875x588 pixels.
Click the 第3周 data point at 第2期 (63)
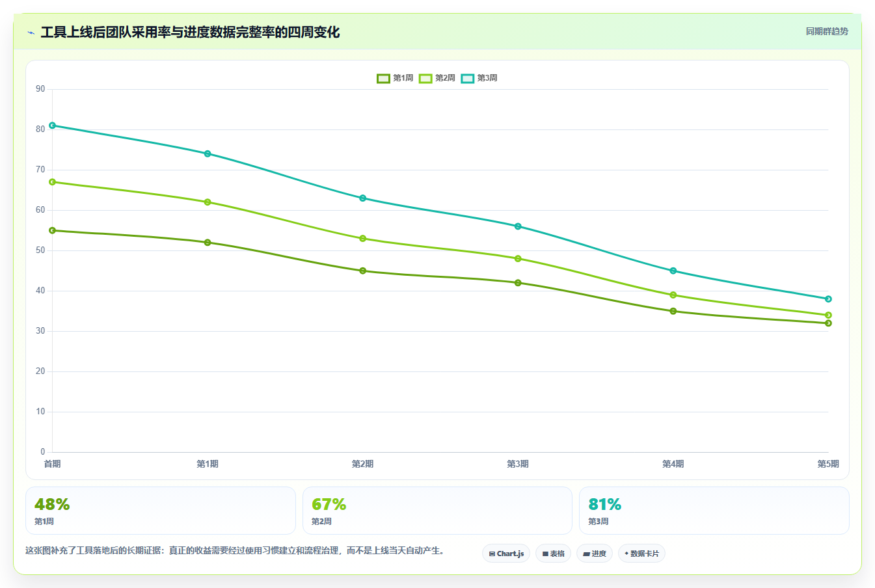(362, 198)
